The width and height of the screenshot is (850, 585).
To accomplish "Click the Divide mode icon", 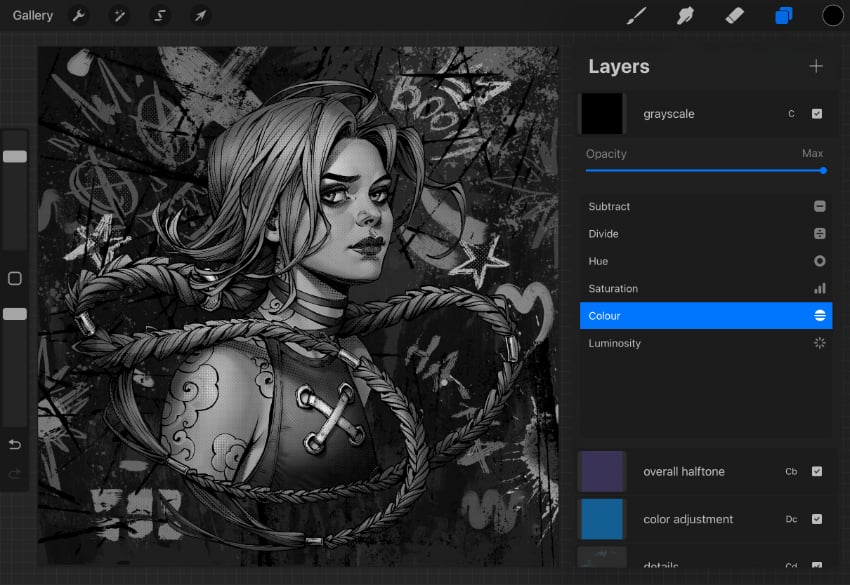I will tap(820, 234).
